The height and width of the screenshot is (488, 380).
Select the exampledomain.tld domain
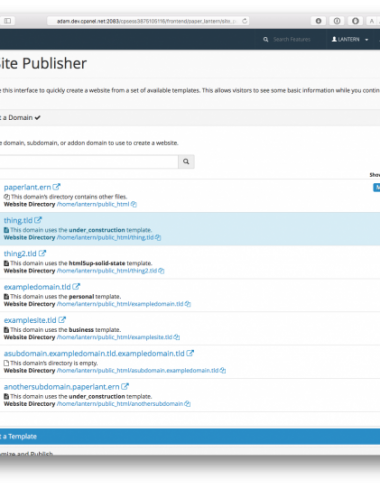[x=37, y=287]
